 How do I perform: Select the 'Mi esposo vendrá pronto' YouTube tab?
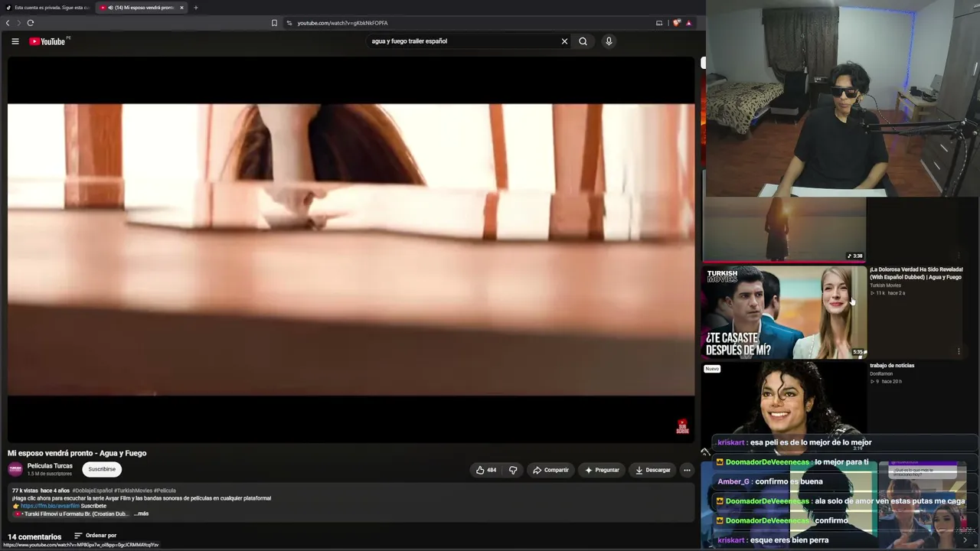(142, 8)
